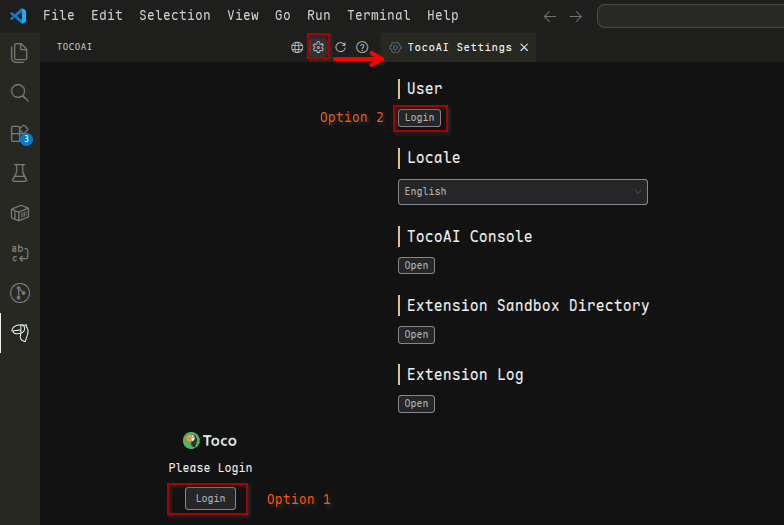The height and width of the screenshot is (525, 784).
Task: Click the globe icon in TOCOAI panel
Action: (x=297, y=47)
